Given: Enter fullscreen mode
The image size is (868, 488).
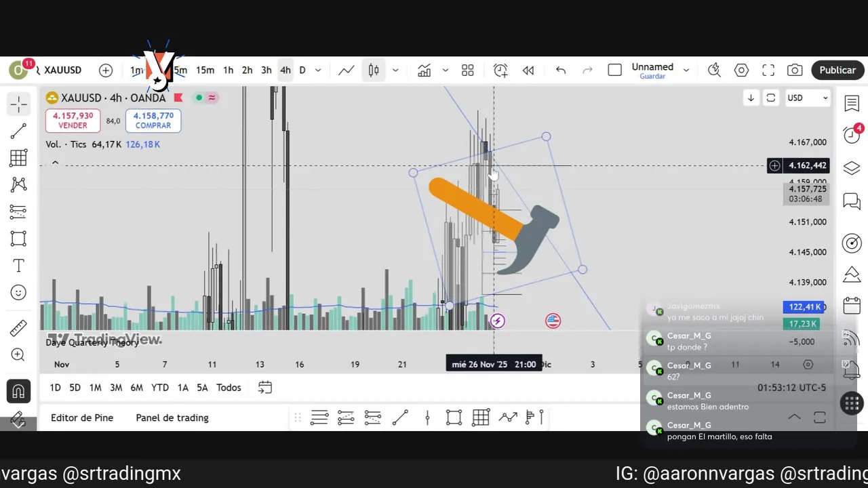Looking at the screenshot, I should click(x=768, y=70).
